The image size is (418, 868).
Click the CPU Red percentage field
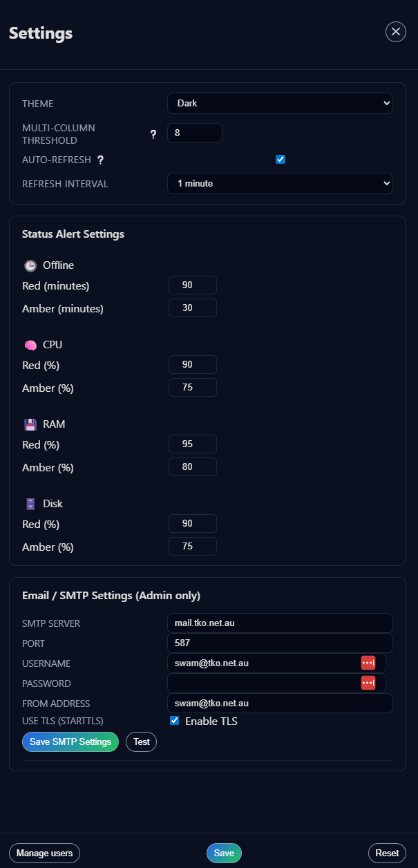193,364
